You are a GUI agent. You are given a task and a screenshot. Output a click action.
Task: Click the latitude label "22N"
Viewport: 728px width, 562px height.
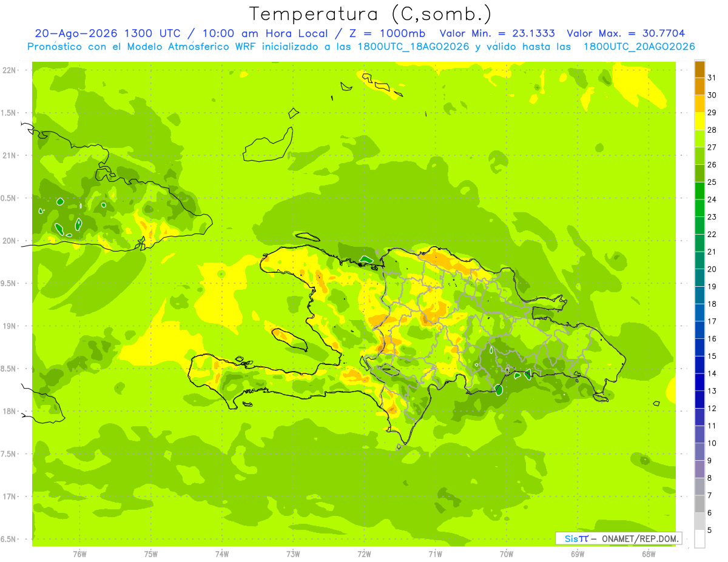pyautogui.click(x=10, y=70)
